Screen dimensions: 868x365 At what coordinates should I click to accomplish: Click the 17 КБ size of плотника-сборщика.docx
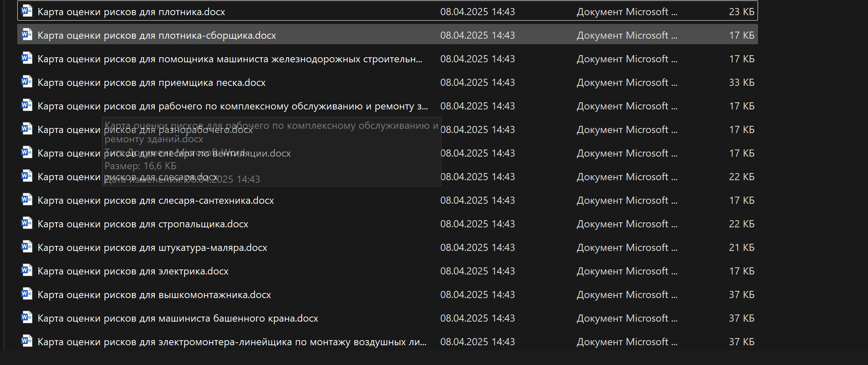(x=742, y=35)
